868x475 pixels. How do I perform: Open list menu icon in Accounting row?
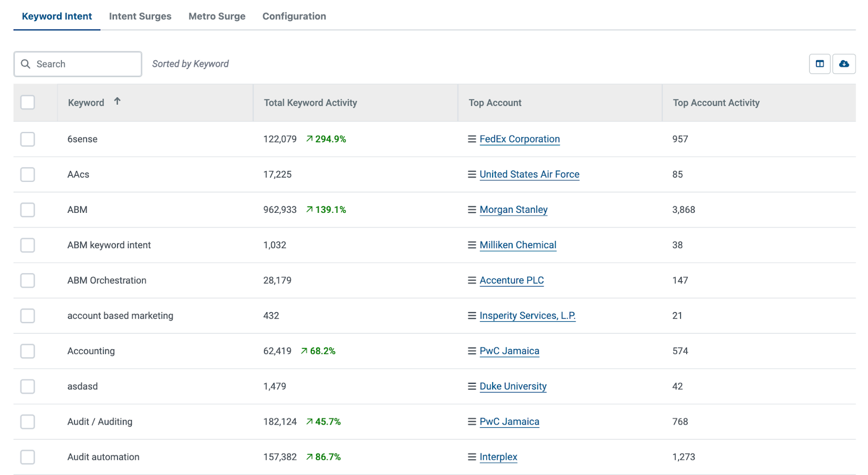472,351
